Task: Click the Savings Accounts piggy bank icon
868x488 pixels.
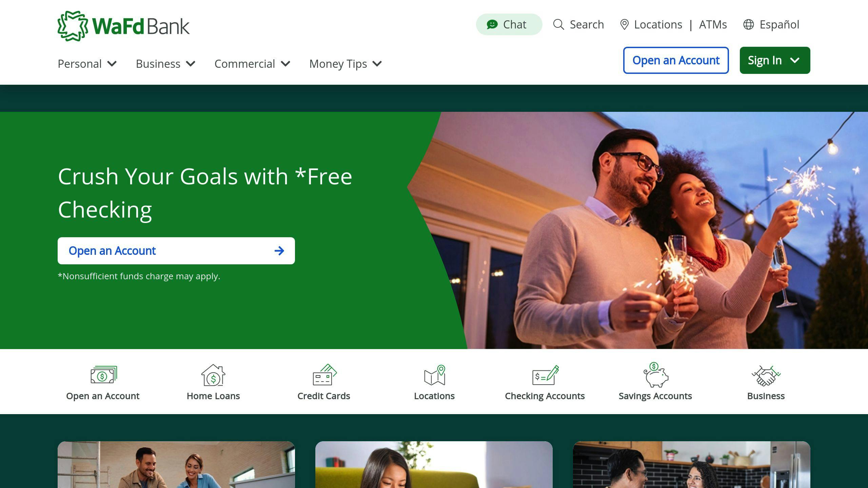Action: point(655,375)
